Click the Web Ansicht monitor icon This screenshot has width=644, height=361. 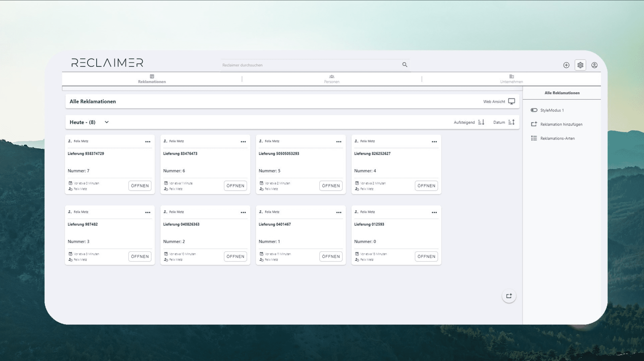pos(511,101)
